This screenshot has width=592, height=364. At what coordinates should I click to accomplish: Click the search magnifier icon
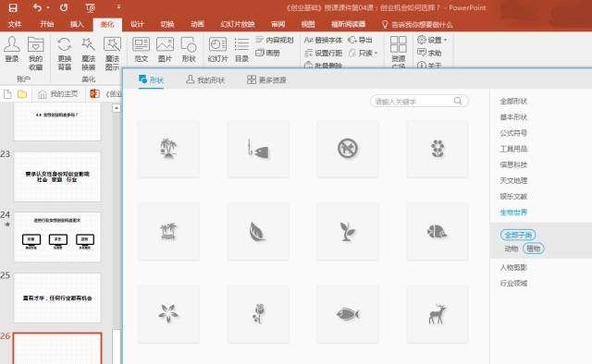pyautogui.click(x=458, y=101)
